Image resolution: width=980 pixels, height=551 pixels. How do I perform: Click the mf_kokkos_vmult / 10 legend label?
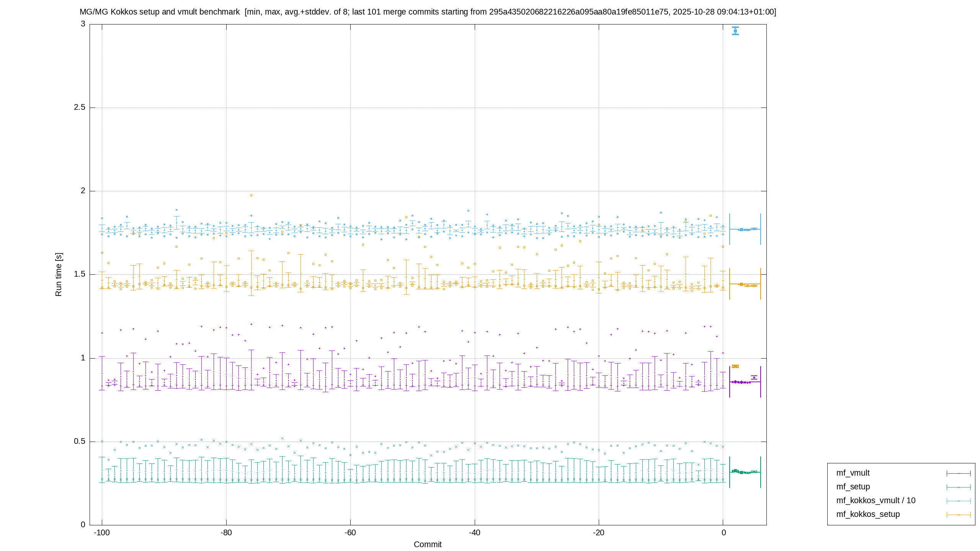click(875, 500)
